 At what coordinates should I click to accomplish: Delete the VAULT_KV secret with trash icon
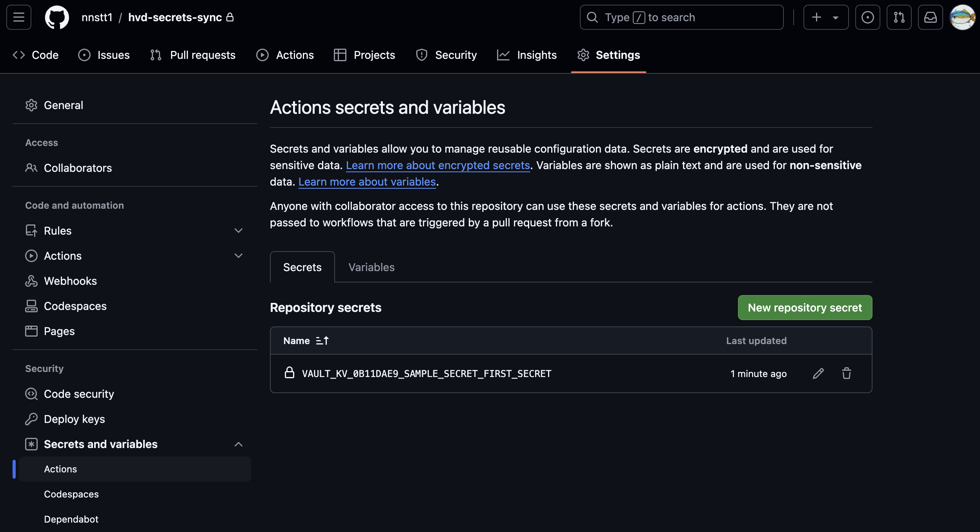(847, 373)
